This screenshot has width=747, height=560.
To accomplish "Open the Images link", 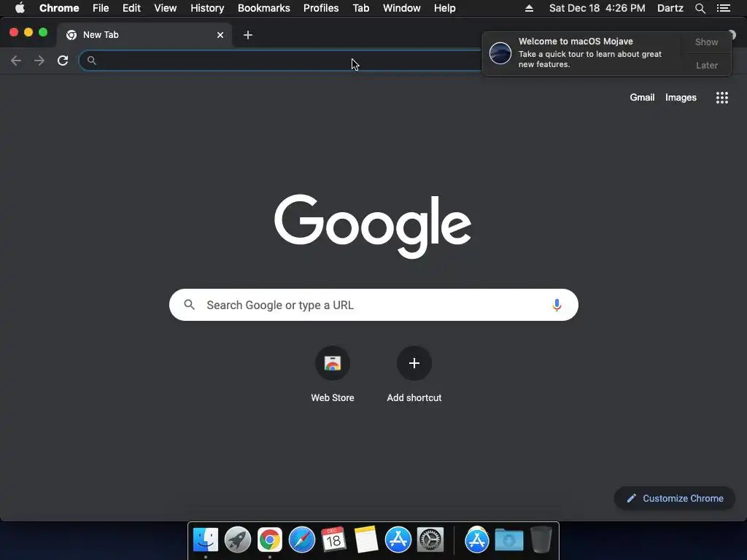I will pyautogui.click(x=681, y=97).
